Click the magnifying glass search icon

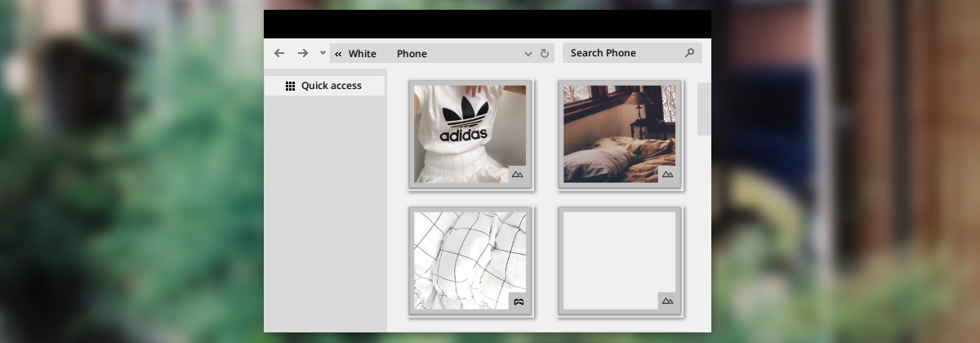[689, 53]
